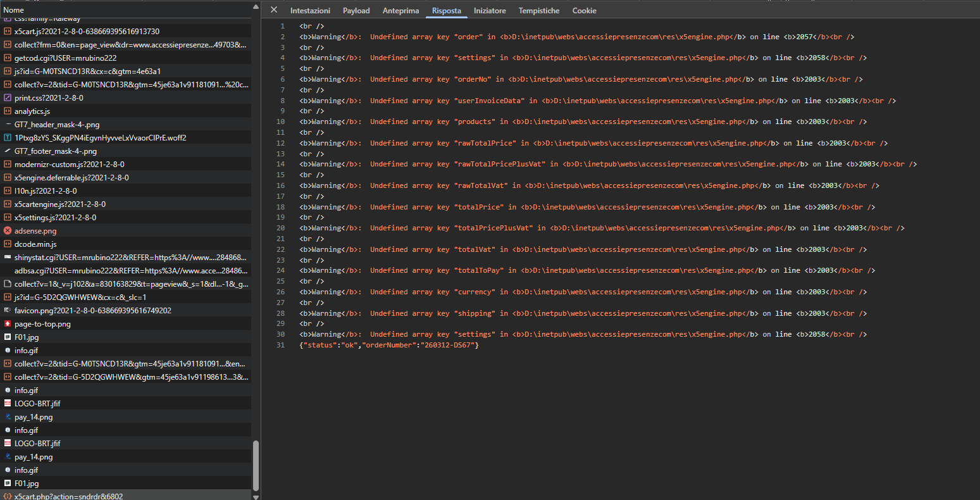Close the request details panel
Image resolution: width=980 pixels, height=500 pixels.
click(273, 10)
